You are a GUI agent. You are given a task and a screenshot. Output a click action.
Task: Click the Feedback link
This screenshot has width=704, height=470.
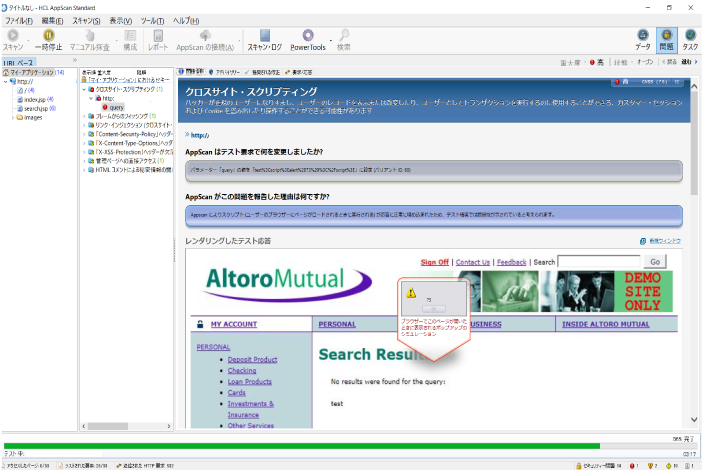click(x=511, y=262)
